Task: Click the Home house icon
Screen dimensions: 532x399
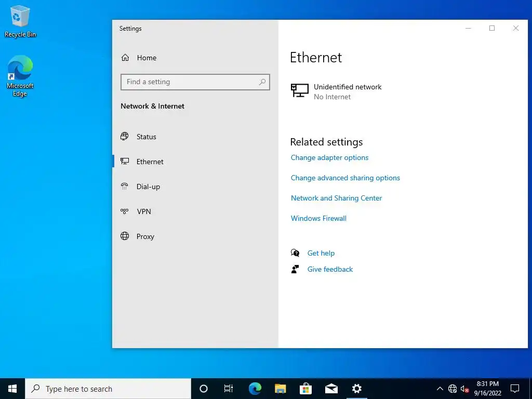Action: point(125,58)
